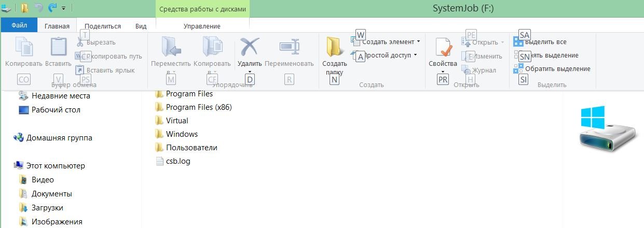644x228 pixels.
Task: Click the Вставить (Paste) clipboard icon
Action: pos(58,48)
